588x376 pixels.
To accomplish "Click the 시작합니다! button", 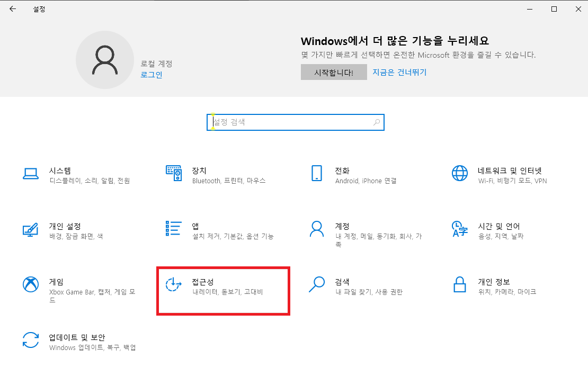I will coord(334,72).
